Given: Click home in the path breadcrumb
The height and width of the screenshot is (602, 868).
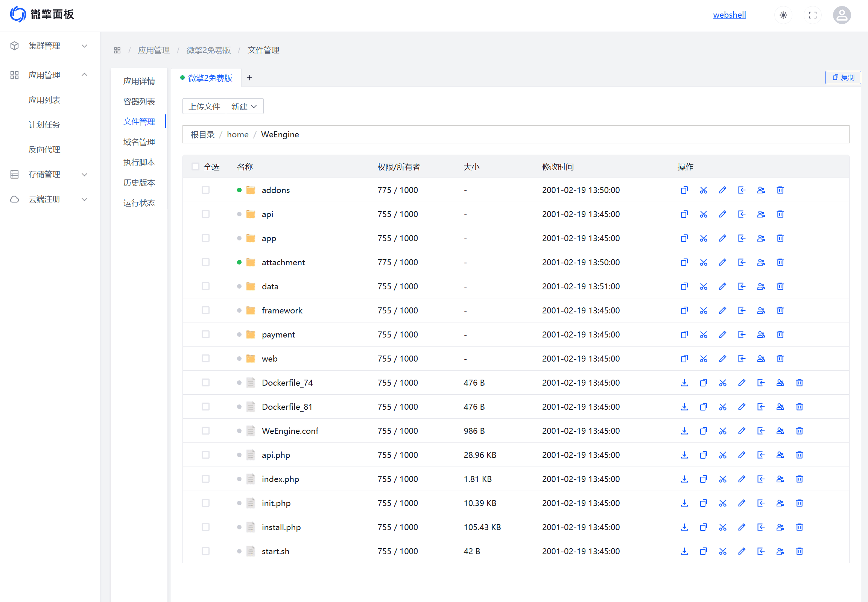Looking at the screenshot, I should point(238,135).
